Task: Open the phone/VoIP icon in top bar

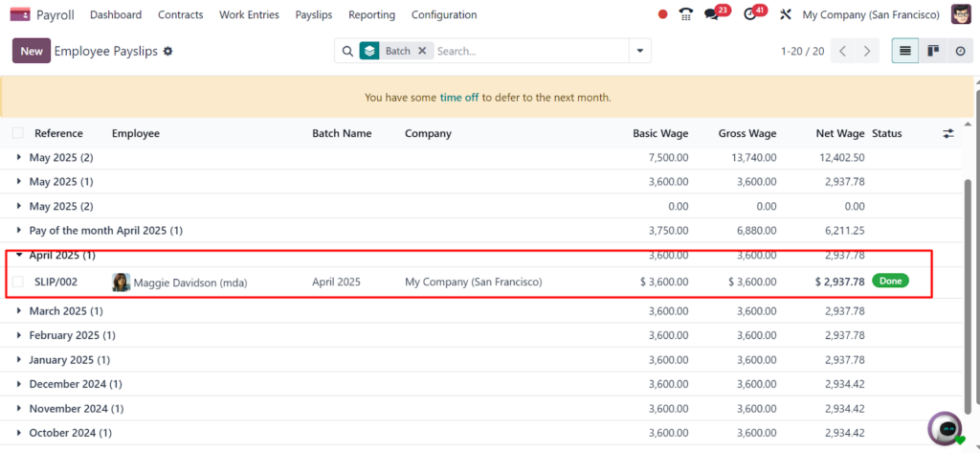Action: pyautogui.click(x=685, y=14)
